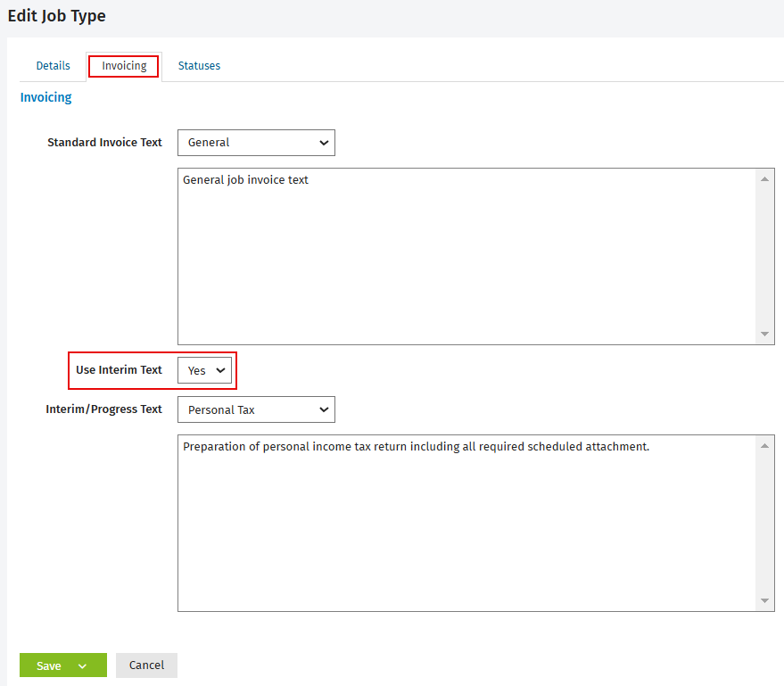Save the job type
This screenshot has width=784, height=686.
tap(48, 665)
